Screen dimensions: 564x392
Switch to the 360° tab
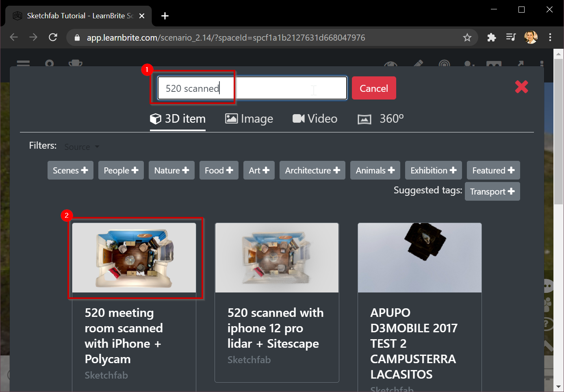point(381,119)
